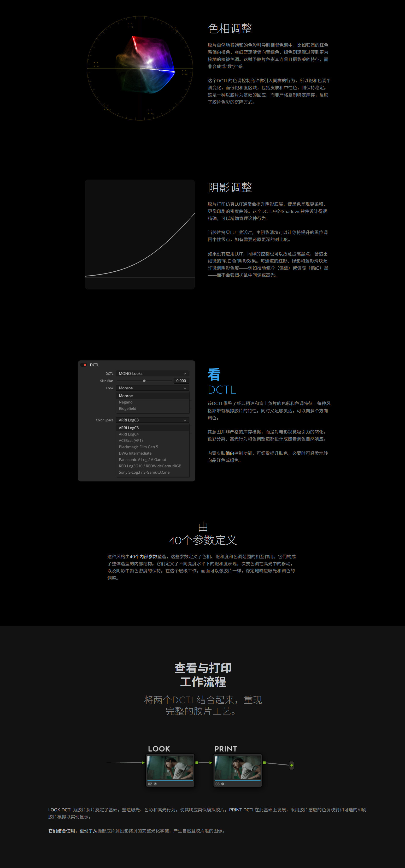The width and height of the screenshot is (405, 868).
Task: Click the green input arrow of PRINT node
Action: (211, 763)
